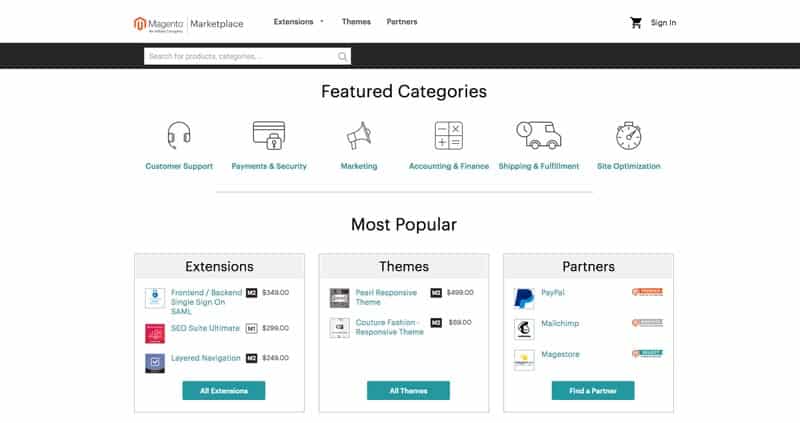This screenshot has height=423, width=800.
Task: Click the PayPal logo icon
Action: pyautogui.click(x=524, y=298)
